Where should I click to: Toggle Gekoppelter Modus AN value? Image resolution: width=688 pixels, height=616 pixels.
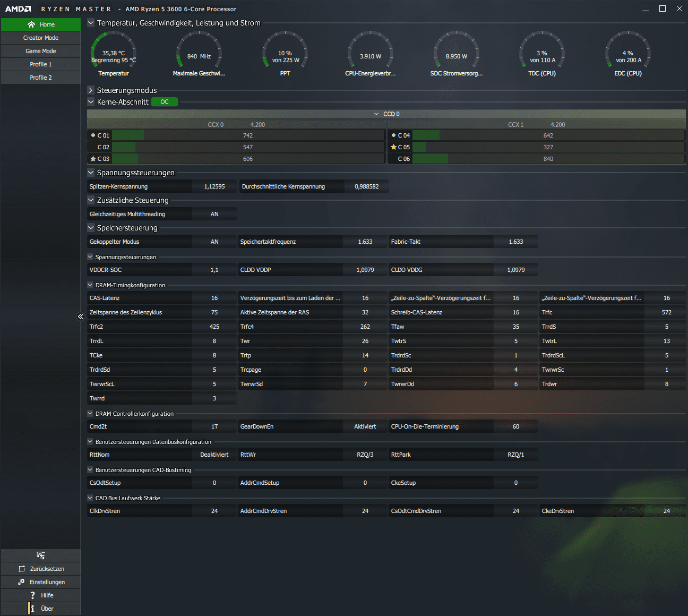pyautogui.click(x=214, y=242)
